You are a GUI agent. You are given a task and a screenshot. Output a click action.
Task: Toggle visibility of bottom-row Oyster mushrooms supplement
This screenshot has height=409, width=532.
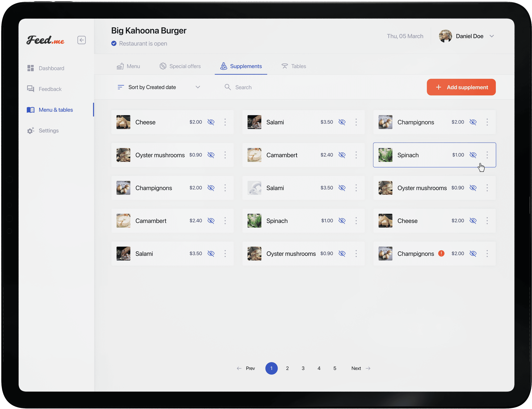pos(342,253)
